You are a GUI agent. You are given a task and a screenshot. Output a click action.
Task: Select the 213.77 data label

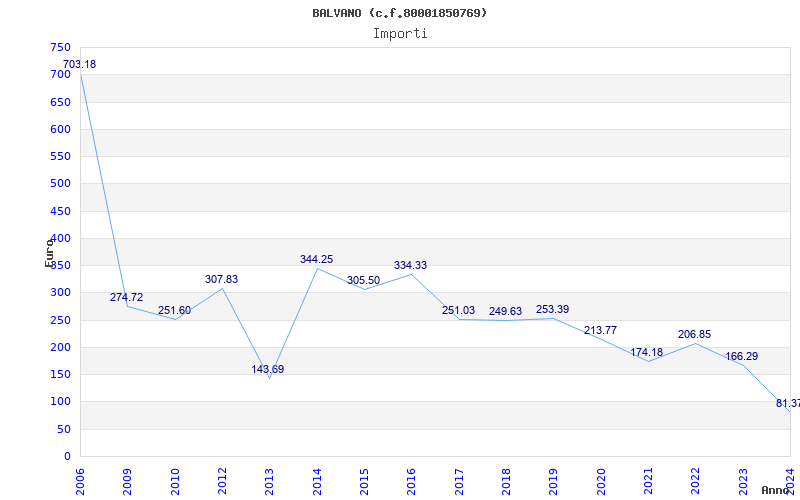click(x=601, y=330)
